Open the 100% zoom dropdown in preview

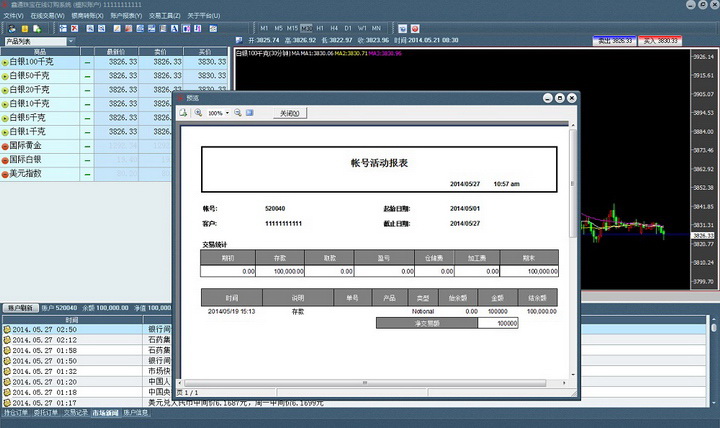(227, 113)
